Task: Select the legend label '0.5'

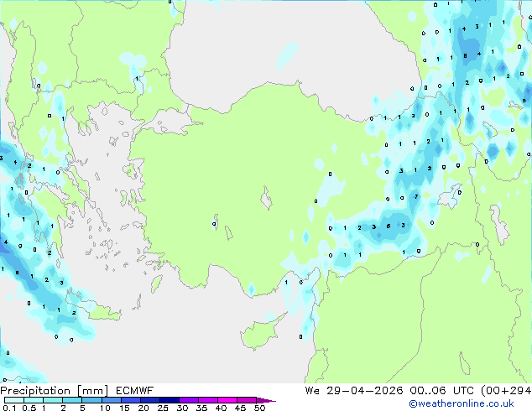Action: [x=29, y=408]
